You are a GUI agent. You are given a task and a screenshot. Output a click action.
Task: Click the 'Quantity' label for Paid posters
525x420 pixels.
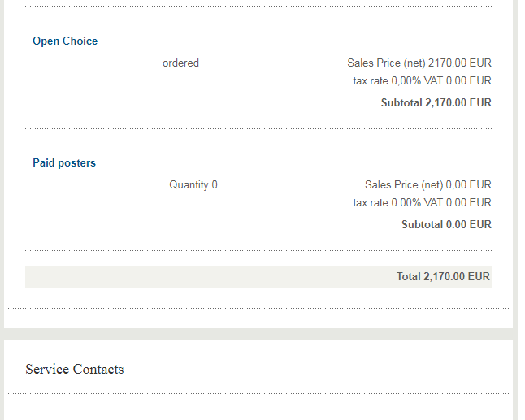189,184
